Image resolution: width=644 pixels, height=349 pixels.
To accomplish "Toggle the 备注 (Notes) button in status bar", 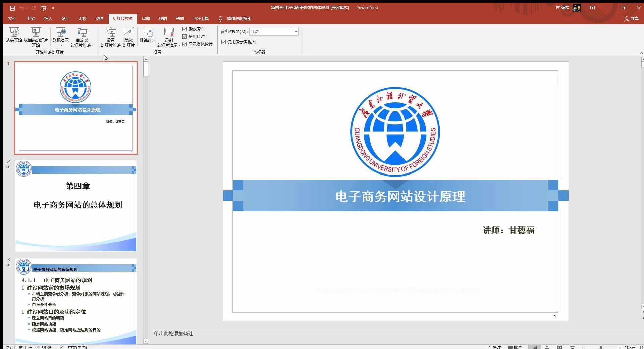I will [494, 347].
